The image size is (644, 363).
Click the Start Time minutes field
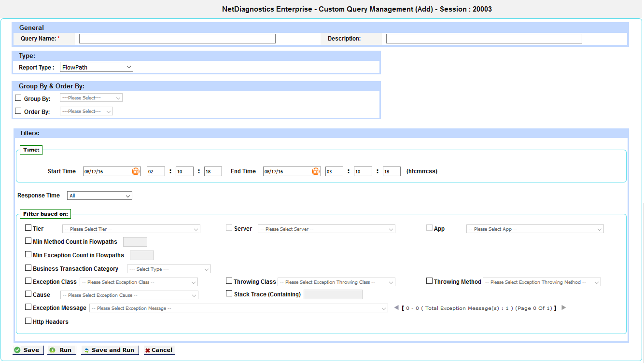184,171
